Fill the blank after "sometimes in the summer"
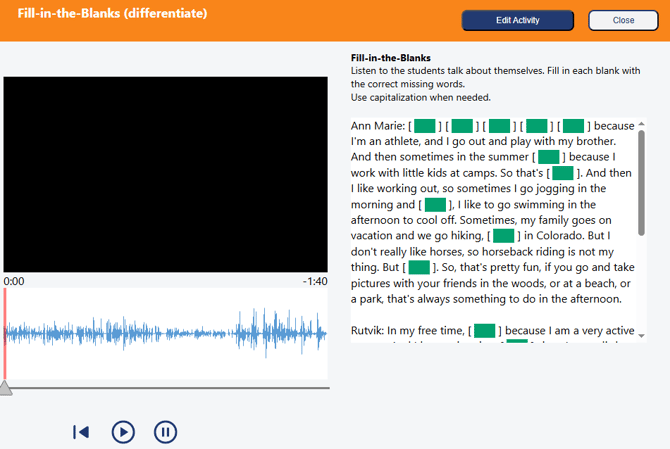Screen dimensions: 670x449 click(x=548, y=157)
